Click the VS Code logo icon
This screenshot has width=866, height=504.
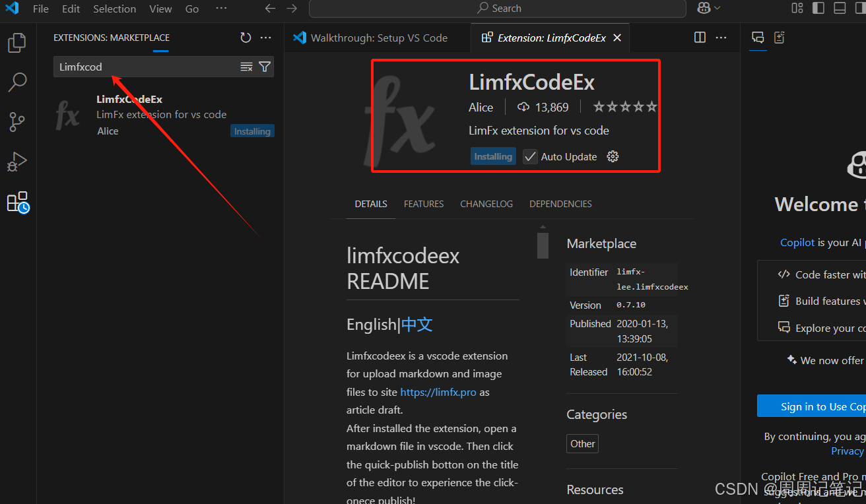coord(12,9)
